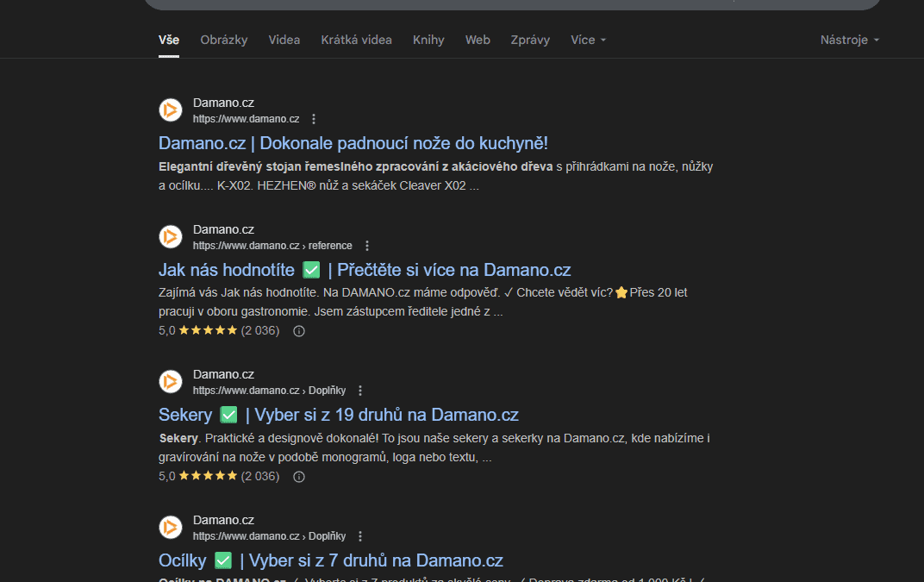Image resolution: width=924 pixels, height=582 pixels.
Task: Open the Knihy search tab
Action: 428,40
